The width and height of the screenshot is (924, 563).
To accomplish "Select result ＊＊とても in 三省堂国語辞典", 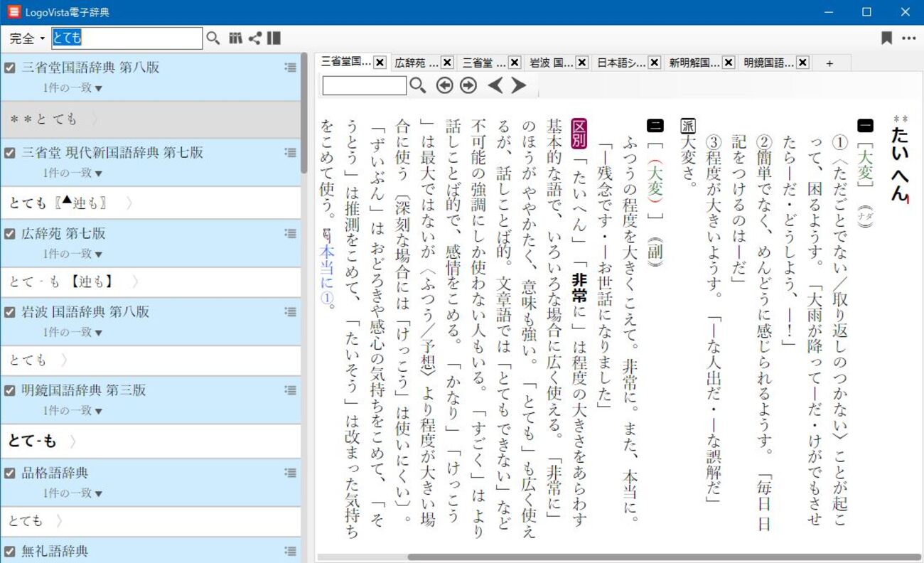I will (x=151, y=119).
